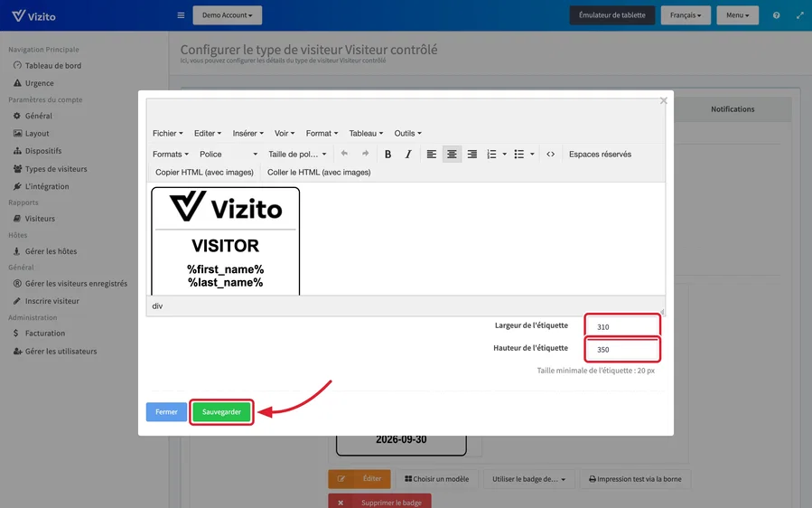Image resolution: width=812 pixels, height=508 pixels.
Task: Open Dispositifs in the sidebar
Action: (x=37, y=151)
